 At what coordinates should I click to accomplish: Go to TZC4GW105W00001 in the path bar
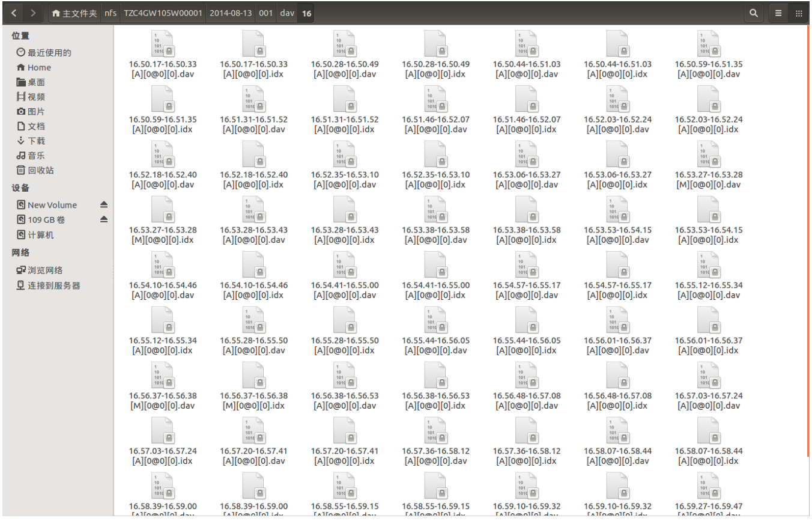coord(163,13)
